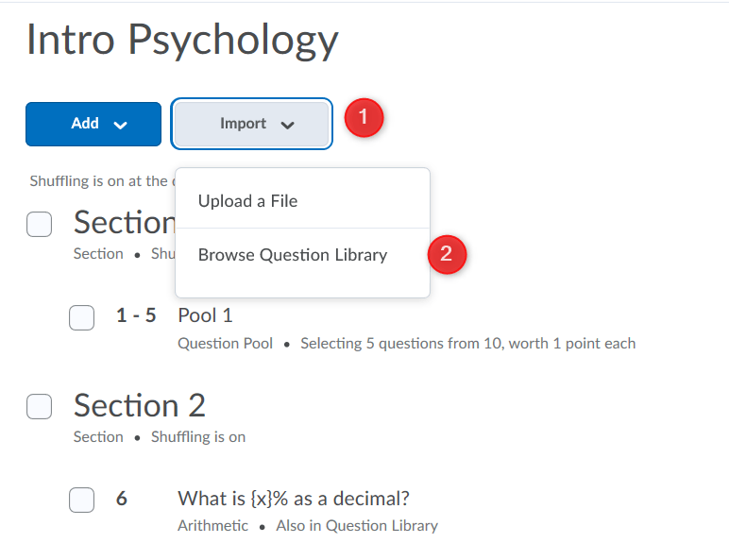Click the "1 - 5" question range label
Viewport: 729px width, 560px height.
click(x=136, y=315)
